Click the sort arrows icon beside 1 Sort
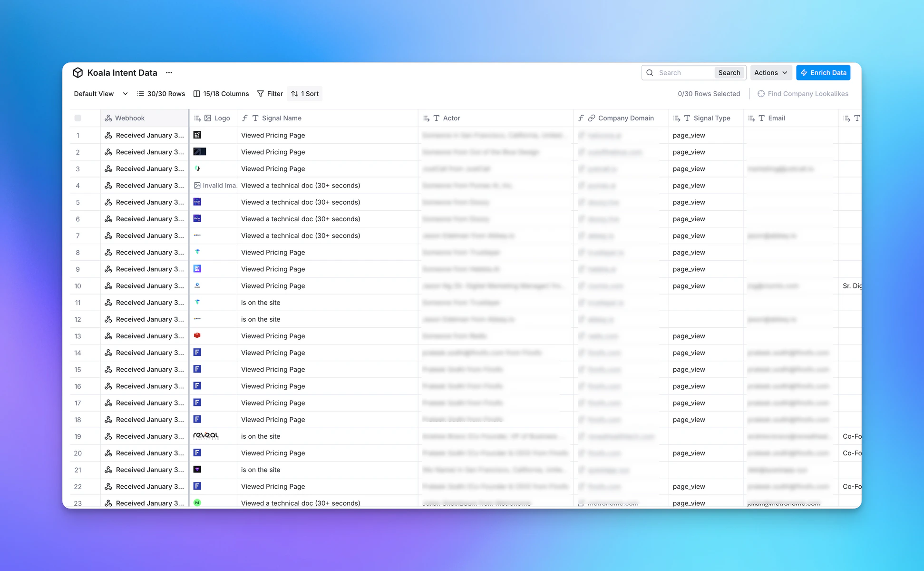 294,94
